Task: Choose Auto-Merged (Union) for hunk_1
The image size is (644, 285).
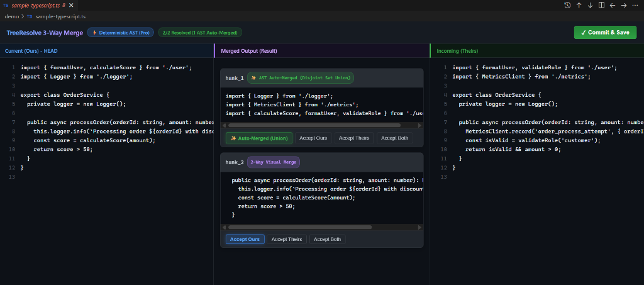Action: pos(258,138)
